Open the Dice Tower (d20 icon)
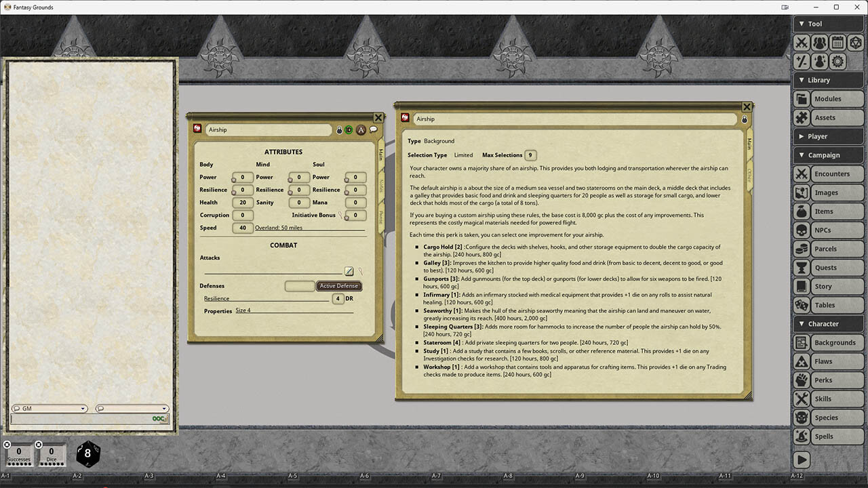 pos(855,42)
